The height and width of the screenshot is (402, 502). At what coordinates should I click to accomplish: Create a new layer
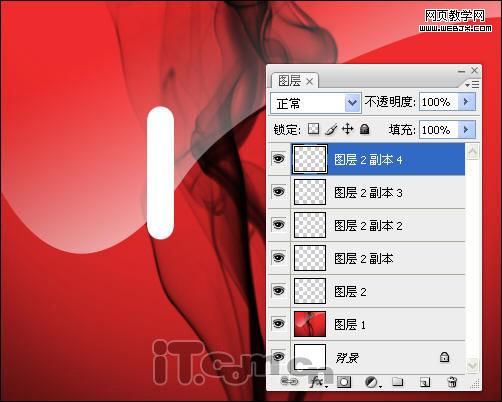(425, 382)
